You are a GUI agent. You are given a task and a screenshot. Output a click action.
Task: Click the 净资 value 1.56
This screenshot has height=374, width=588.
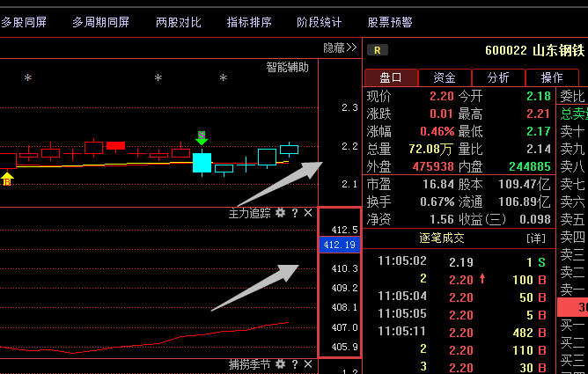point(442,219)
